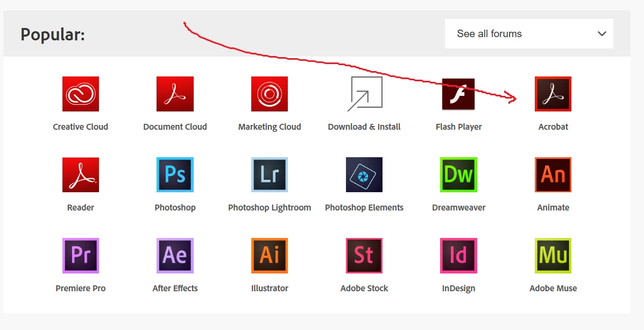Screen dimensions: 644x330
Task: Expand the See all forums dropdown
Action: [x=529, y=34]
